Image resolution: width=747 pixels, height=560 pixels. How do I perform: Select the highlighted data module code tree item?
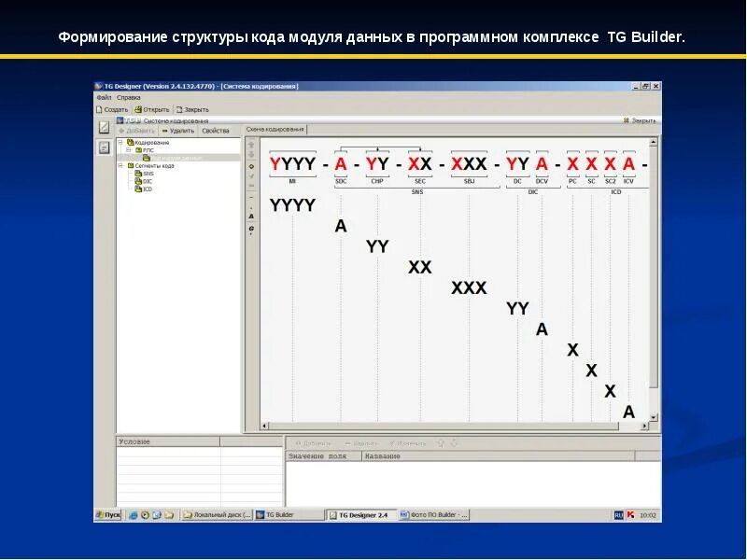(x=173, y=158)
